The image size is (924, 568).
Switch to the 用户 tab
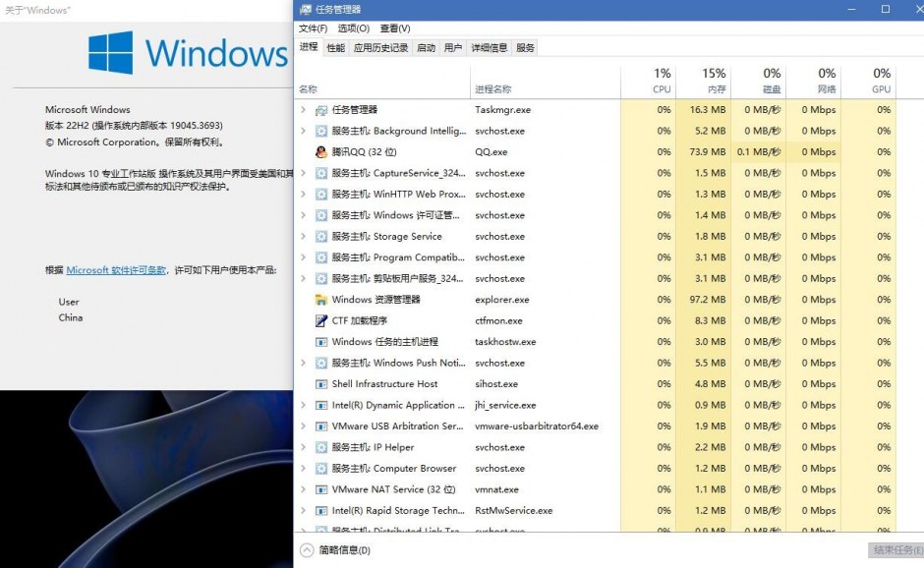pos(453,48)
